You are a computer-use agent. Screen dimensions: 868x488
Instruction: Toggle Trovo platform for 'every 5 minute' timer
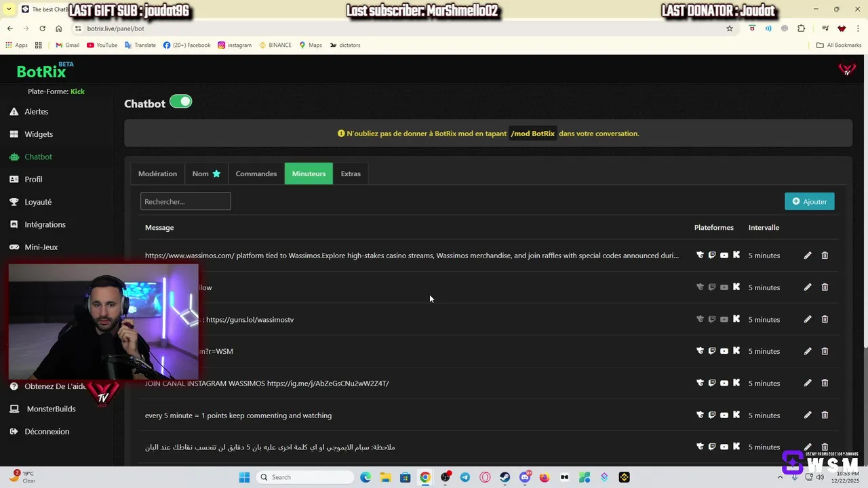pyautogui.click(x=700, y=415)
